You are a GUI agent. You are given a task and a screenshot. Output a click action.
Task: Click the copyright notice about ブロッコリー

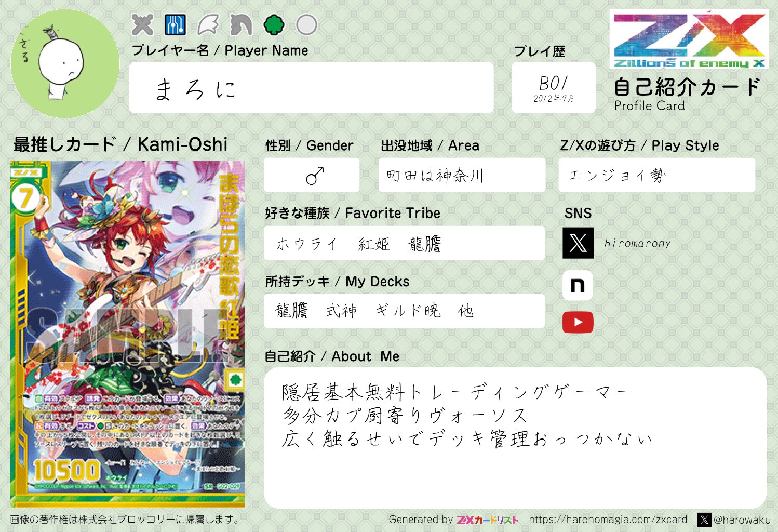point(126,520)
